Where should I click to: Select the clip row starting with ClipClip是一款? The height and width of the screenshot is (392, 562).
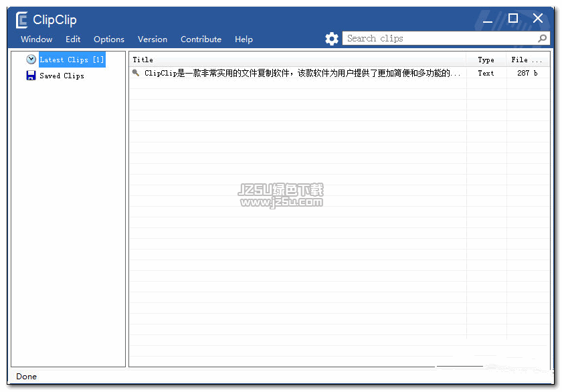click(339, 73)
